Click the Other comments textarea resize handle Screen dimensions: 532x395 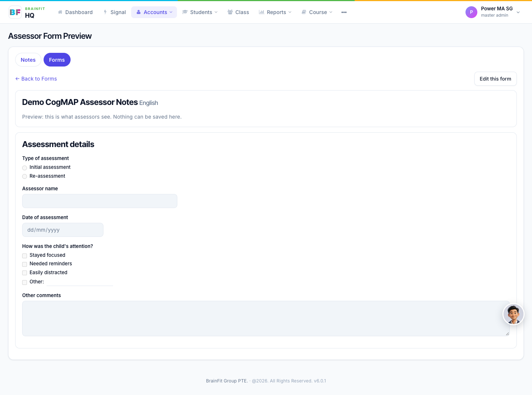[x=507, y=334]
